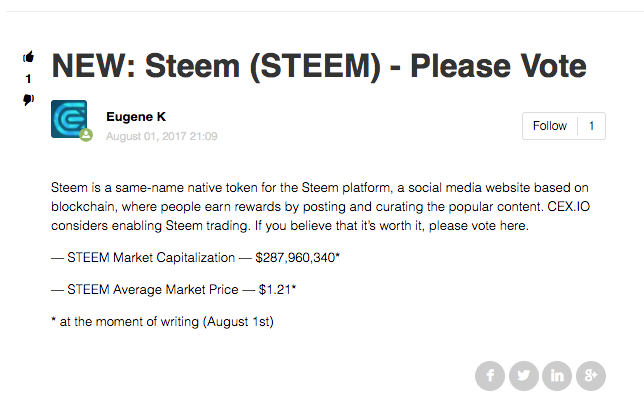The height and width of the screenshot is (420, 644).
Task: Downvote the post with thumbs-down icon
Action: tap(28, 99)
